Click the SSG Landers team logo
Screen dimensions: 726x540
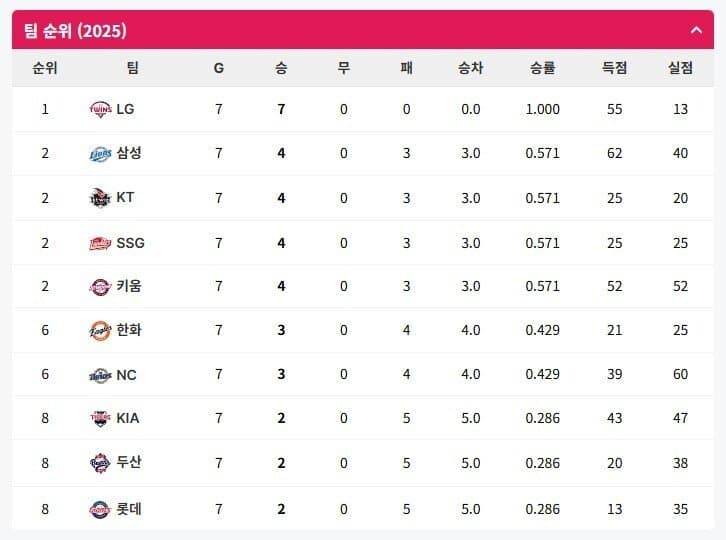pos(100,243)
